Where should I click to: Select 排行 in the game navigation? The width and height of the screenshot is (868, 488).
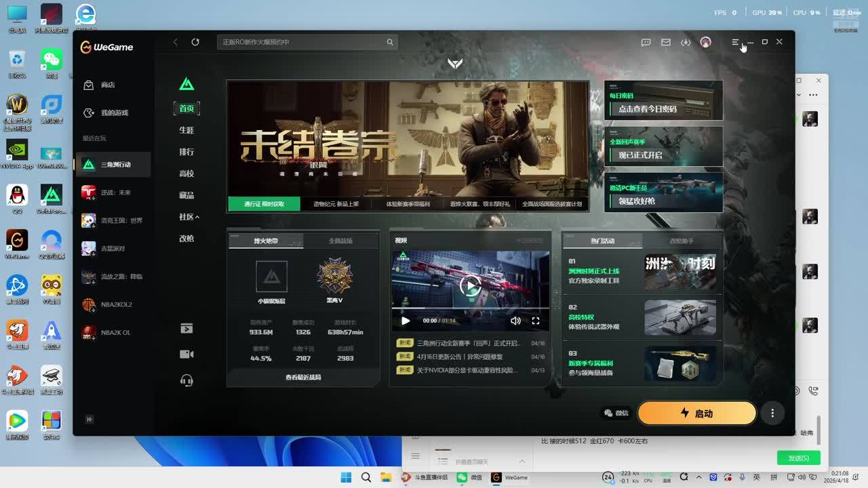[x=186, y=152]
